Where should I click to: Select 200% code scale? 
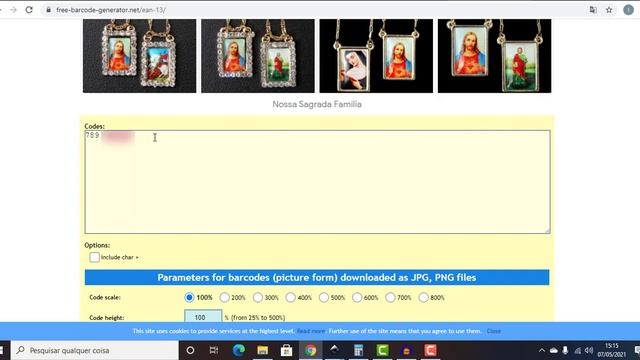(x=224, y=298)
